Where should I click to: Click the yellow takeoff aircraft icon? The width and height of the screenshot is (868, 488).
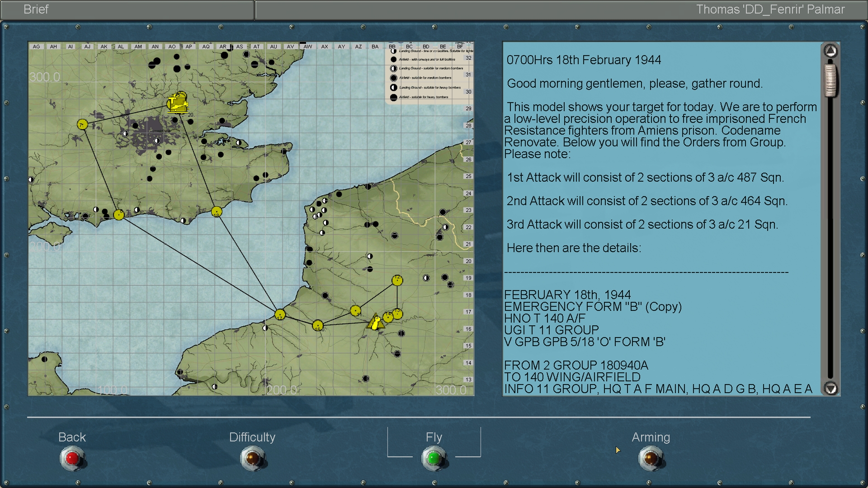click(x=177, y=104)
